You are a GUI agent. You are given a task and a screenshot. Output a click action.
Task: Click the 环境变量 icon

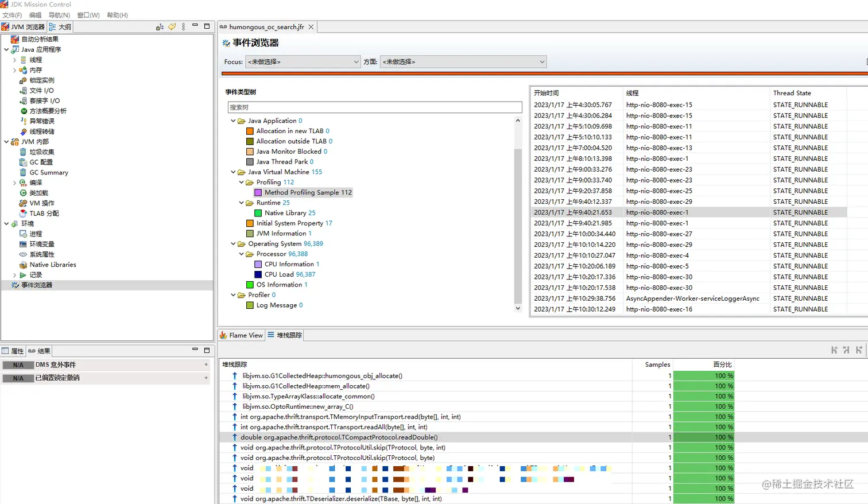23,244
